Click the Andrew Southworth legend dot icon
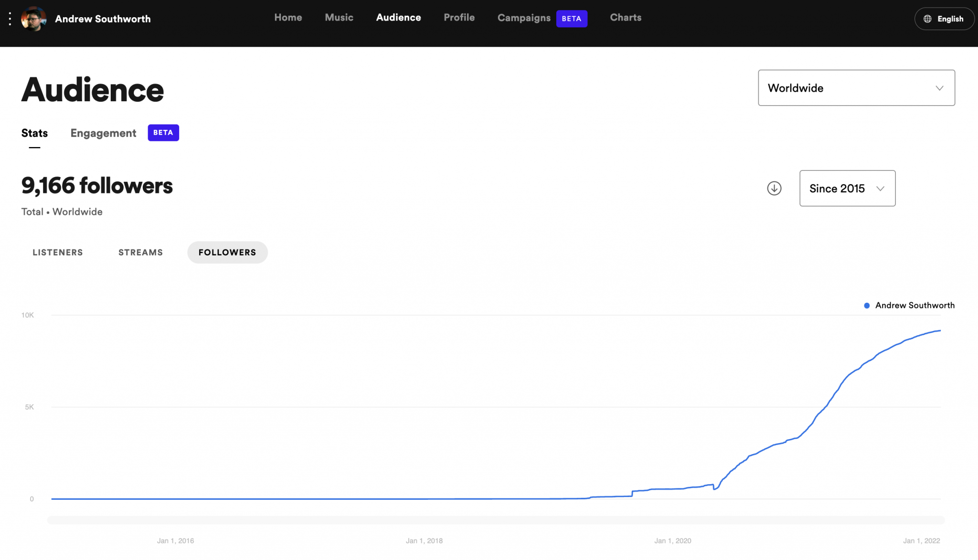Viewport: 978px width, 560px height. point(867,306)
